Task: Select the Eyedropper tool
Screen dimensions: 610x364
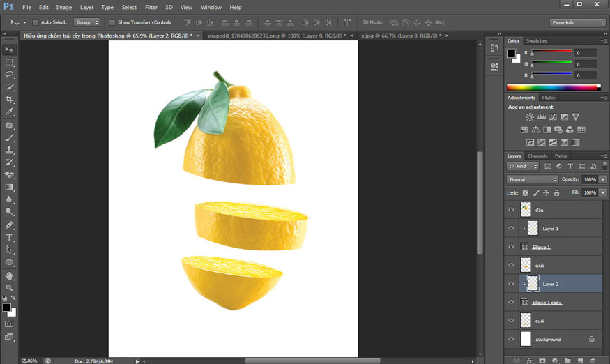Action: [x=9, y=112]
